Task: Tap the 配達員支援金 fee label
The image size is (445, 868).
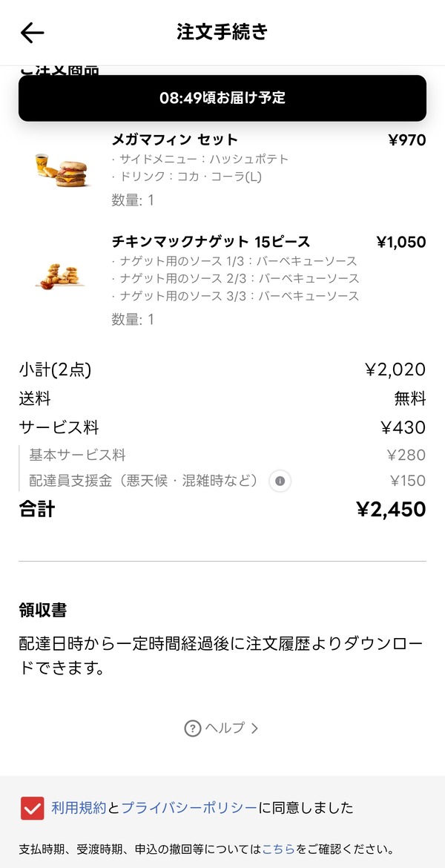Action: 144,481
